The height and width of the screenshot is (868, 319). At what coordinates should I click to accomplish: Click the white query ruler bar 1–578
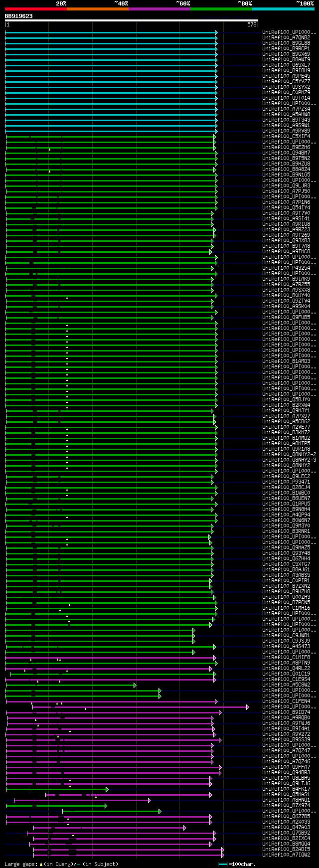132,21
